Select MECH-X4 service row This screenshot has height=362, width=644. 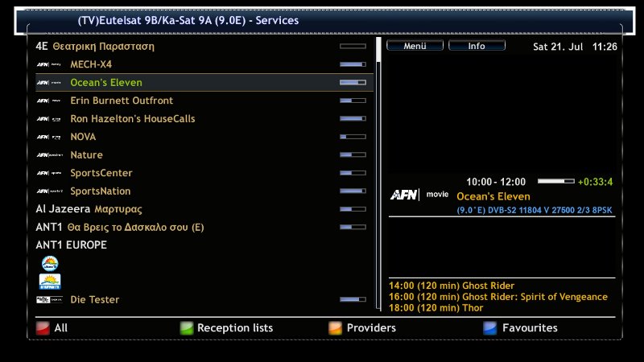[204, 64]
